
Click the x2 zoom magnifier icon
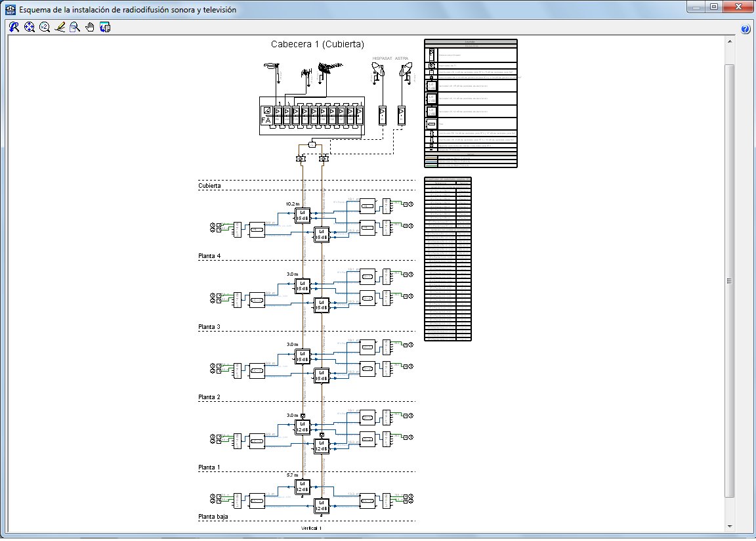click(45, 28)
